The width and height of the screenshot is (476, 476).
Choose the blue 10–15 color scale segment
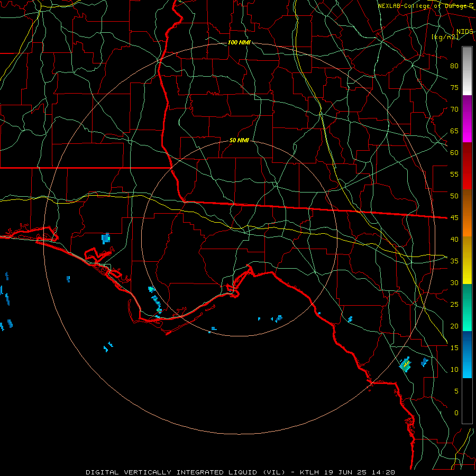tap(467, 354)
